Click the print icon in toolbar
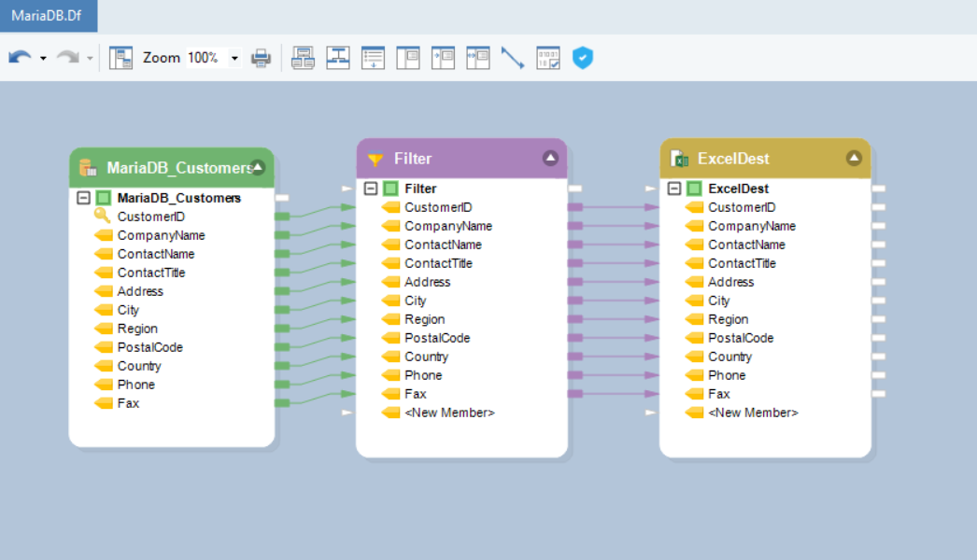 point(262,58)
